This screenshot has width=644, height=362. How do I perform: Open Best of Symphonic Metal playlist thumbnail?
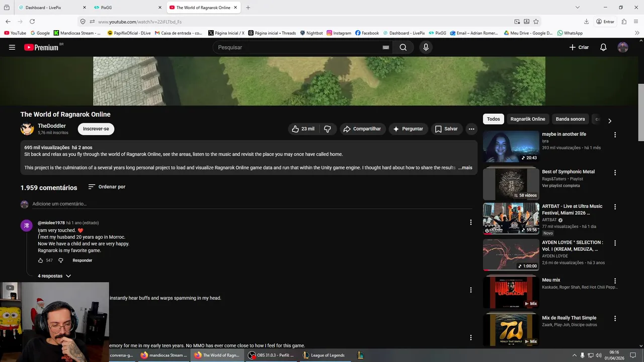511,184
